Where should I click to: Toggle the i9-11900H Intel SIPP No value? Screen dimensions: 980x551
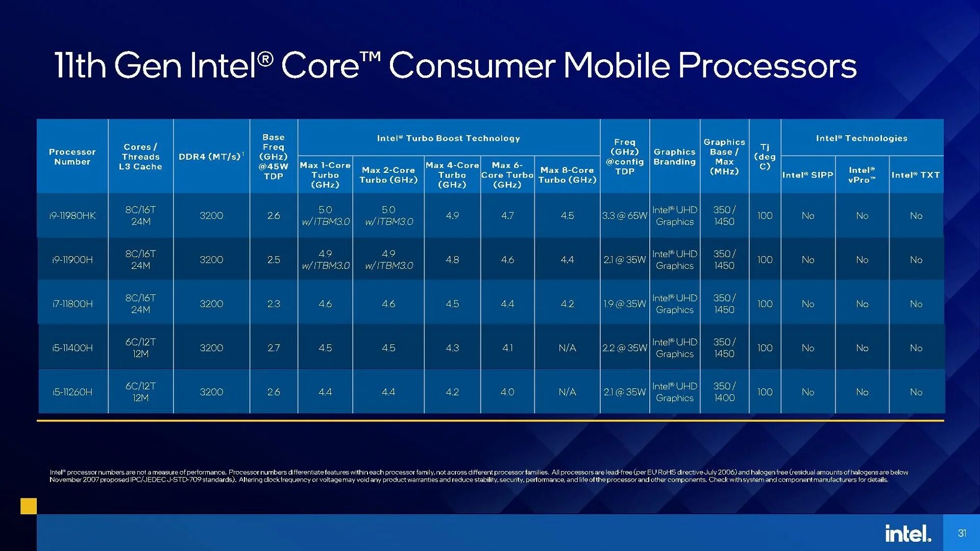814,260
